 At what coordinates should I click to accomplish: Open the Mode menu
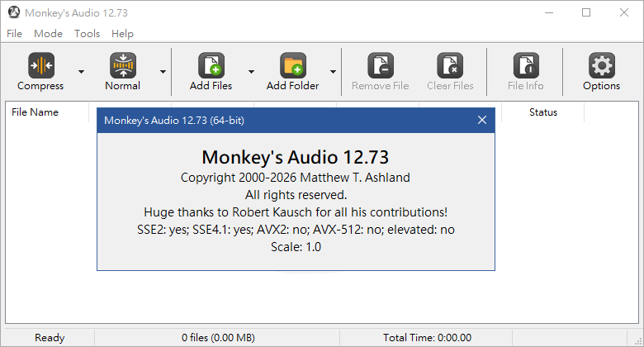click(x=48, y=34)
